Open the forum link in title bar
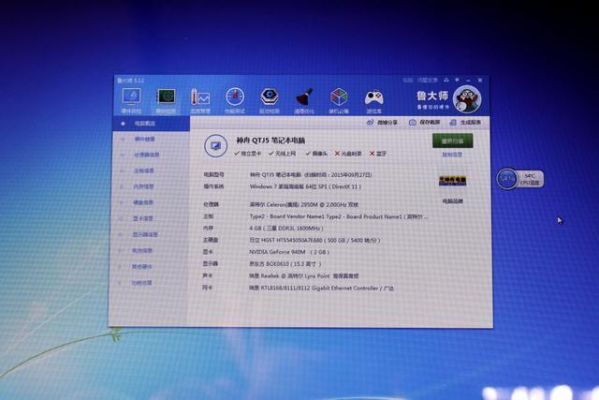This screenshot has width=599, height=400. pyautogui.click(x=408, y=80)
